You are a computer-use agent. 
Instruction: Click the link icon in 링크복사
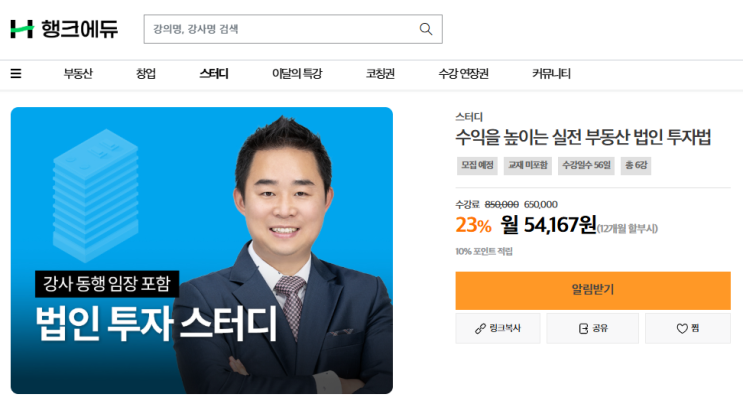point(480,328)
